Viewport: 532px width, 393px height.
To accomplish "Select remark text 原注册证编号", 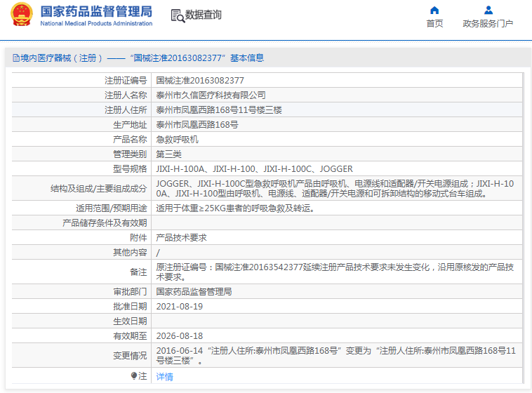I will [335, 272].
